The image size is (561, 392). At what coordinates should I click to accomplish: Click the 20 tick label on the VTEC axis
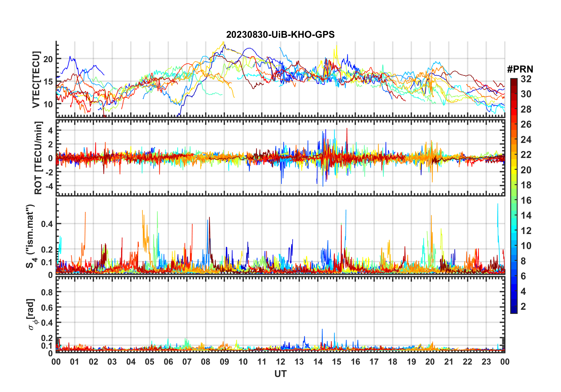(48, 59)
